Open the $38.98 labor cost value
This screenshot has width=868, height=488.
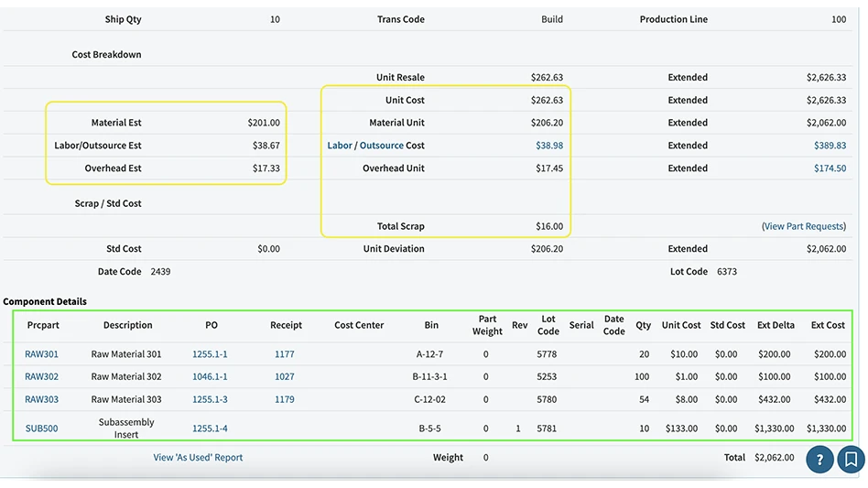click(549, 146)
